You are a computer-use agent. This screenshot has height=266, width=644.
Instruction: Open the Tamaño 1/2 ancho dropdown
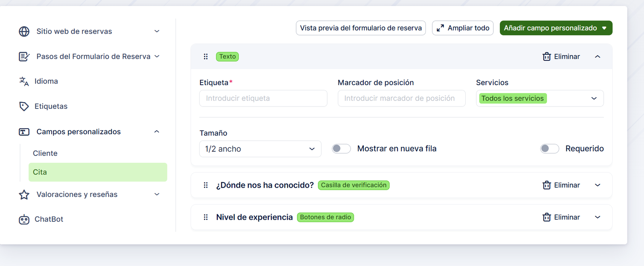[x=260, y=149]
